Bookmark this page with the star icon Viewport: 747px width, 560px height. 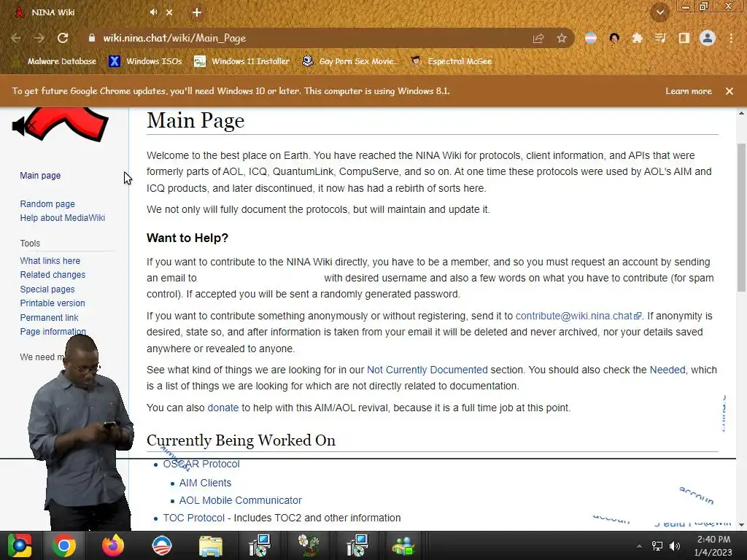pos(562,38)
